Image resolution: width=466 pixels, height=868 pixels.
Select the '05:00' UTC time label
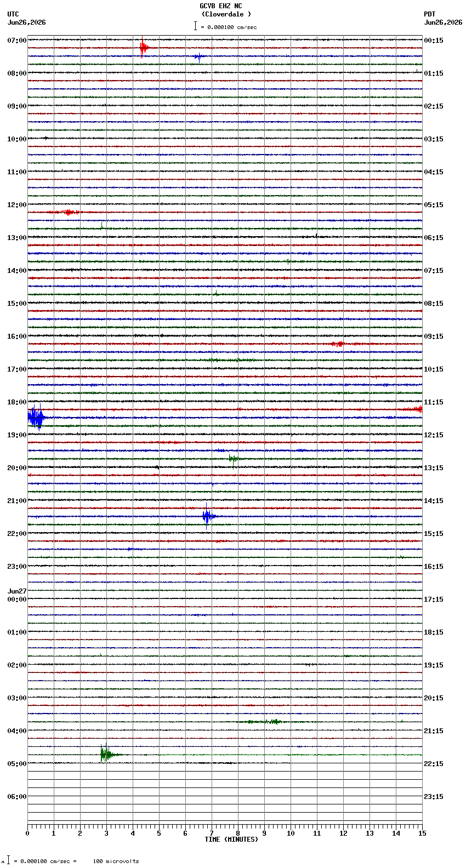[17, 764]
